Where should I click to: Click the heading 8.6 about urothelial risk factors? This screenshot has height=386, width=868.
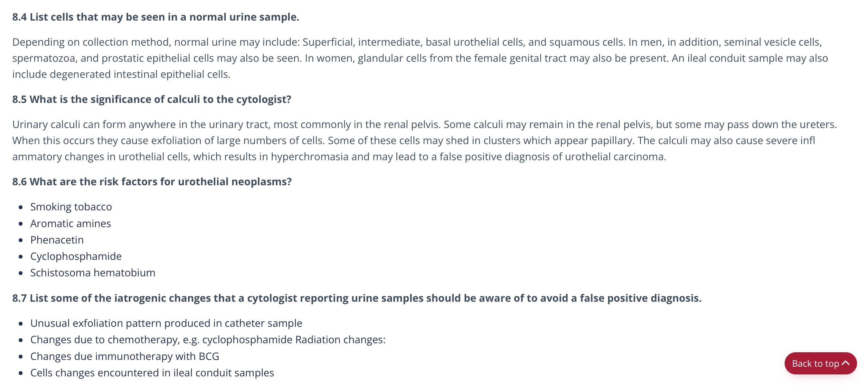[152, 182]
